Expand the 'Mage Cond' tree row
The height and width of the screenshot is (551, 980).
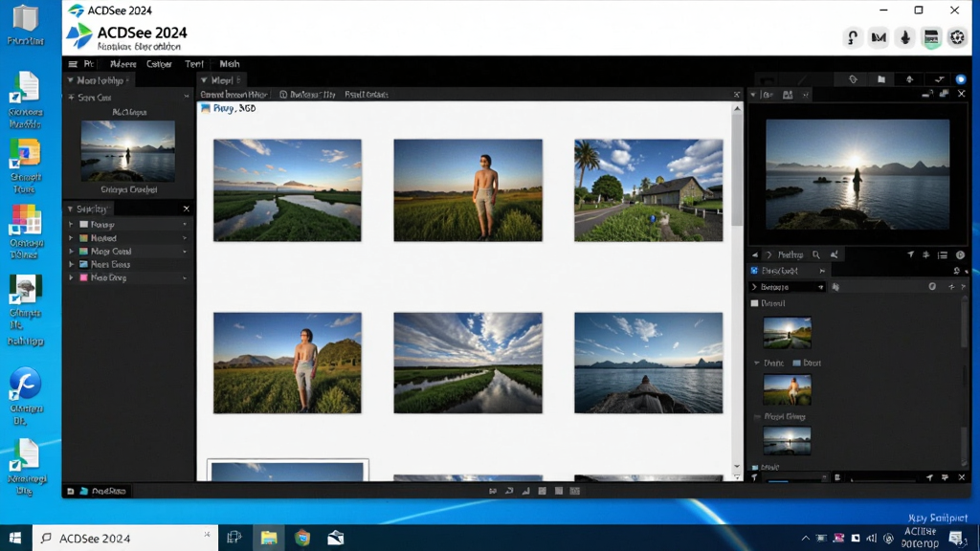tap(71, 252)
